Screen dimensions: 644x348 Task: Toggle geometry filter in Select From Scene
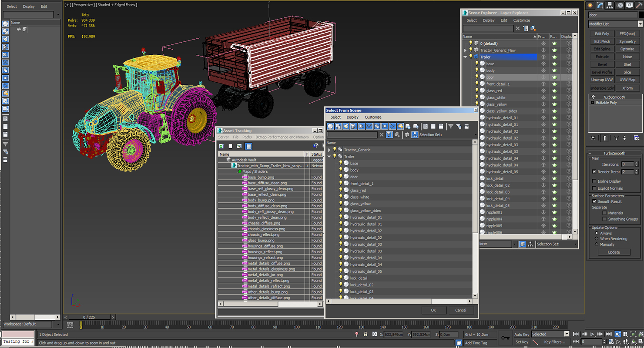pyautogui.click(x=330, y=126)
